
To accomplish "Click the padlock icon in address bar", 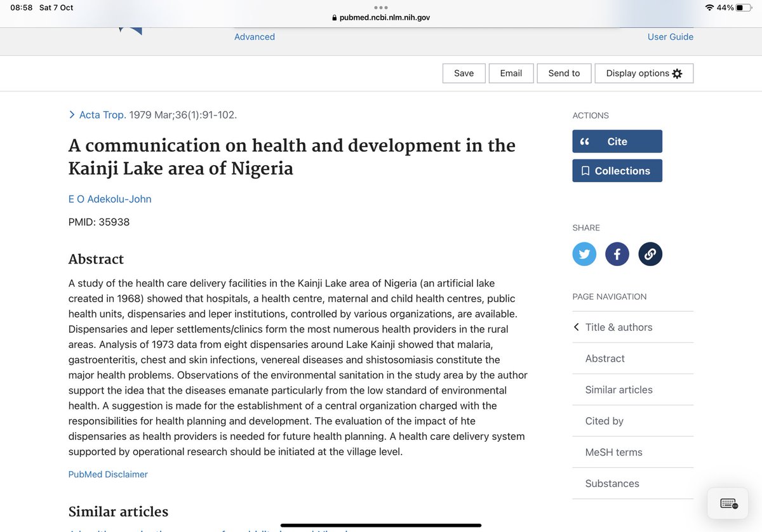I will pyautogui.click(x=335, y=18).
